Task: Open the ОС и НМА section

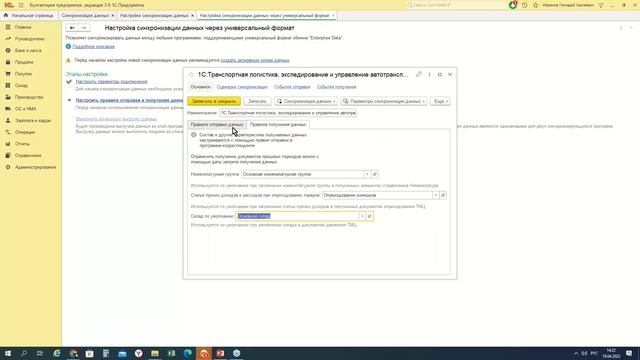Action: point(26,109)
